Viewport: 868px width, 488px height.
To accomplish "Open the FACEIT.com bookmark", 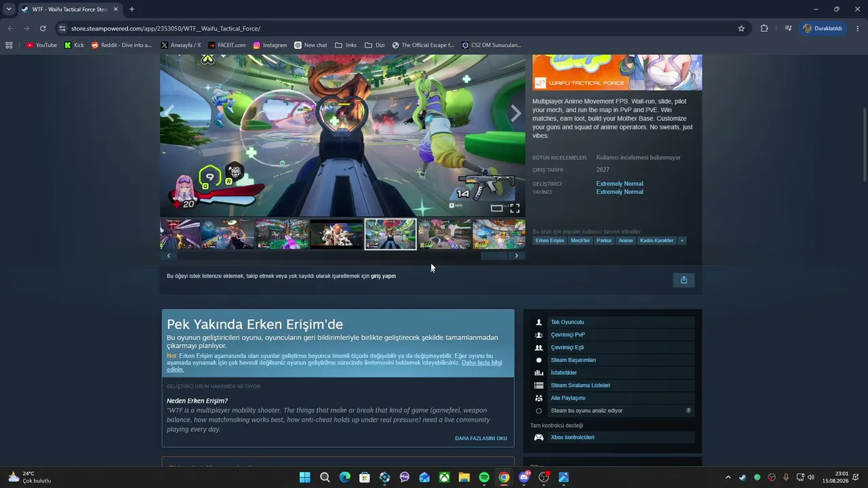I will pos(226,45).
